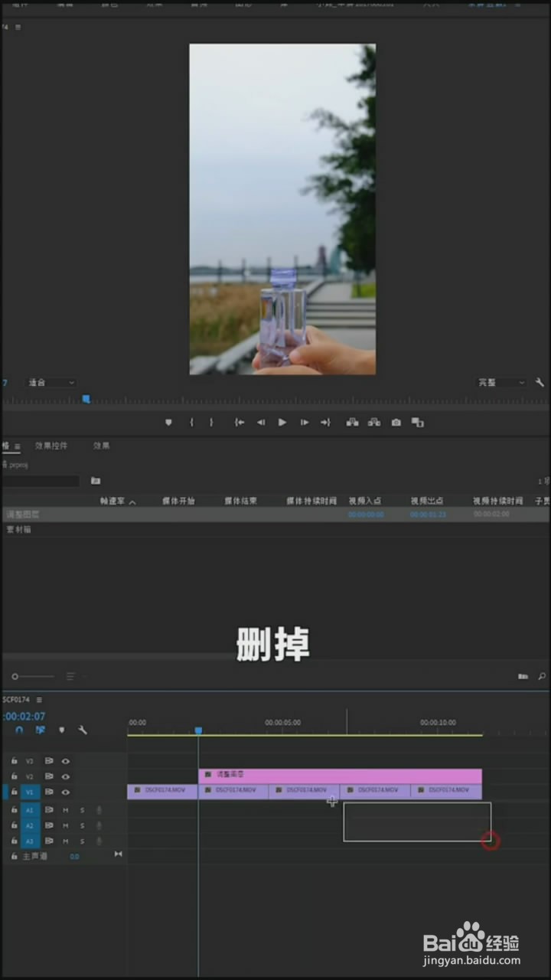Target the A1 audio track
Viewport: 551px width, 980px height.
(x=30, y=810)
